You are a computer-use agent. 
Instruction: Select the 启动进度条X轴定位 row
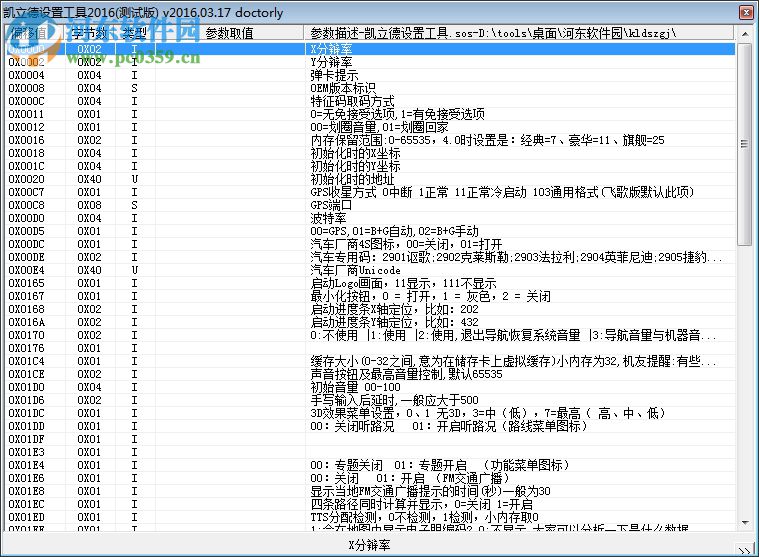coord(371,309)
